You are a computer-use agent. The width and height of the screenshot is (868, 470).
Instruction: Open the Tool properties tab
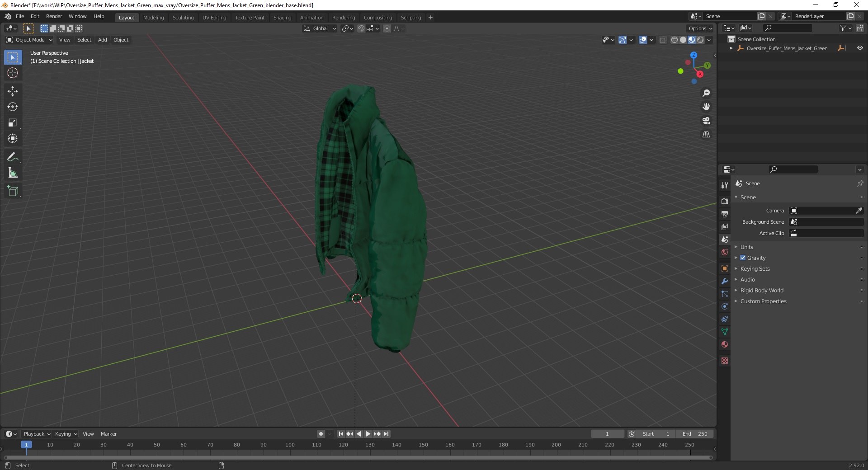pos(725,185)
